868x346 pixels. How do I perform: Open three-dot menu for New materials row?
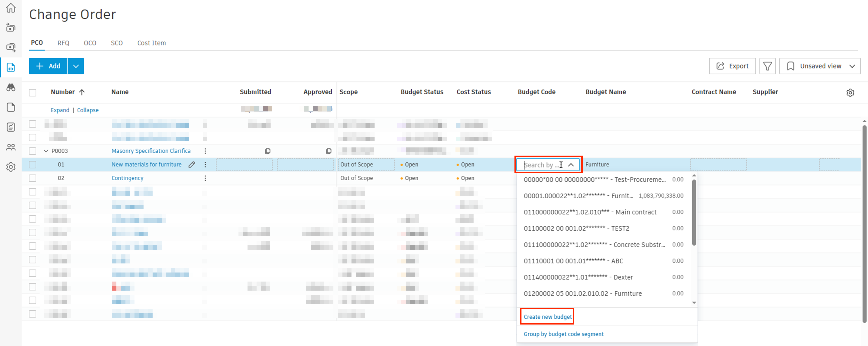click(x=205, y=165)
